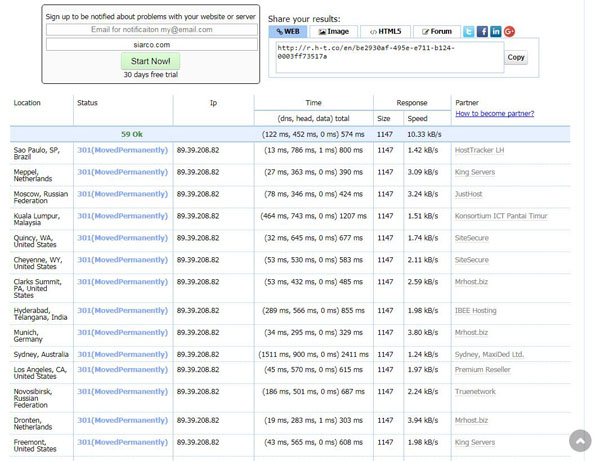The width and height of the screenshot is (600, 461).
Task: Click the Size column header
Action: [383, 119]
